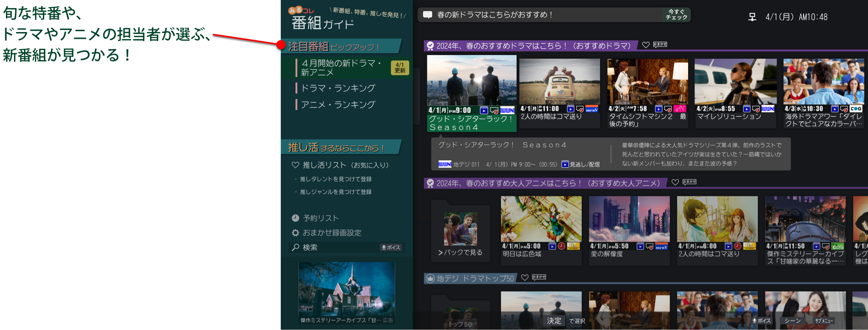868x330 pixels.
Task: Click the clock icon next to 予約リスト
Action: pyautogui.click(x=295, y=218)
